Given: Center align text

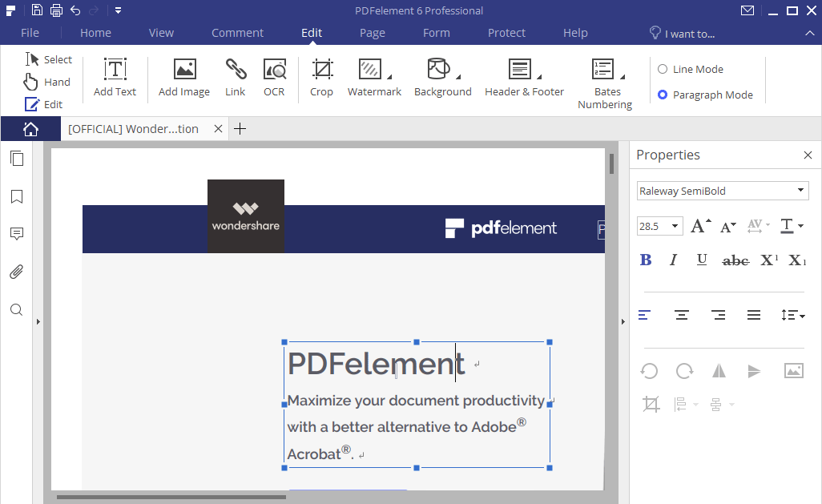Looking at the screenshot, I should pos(682,315).
